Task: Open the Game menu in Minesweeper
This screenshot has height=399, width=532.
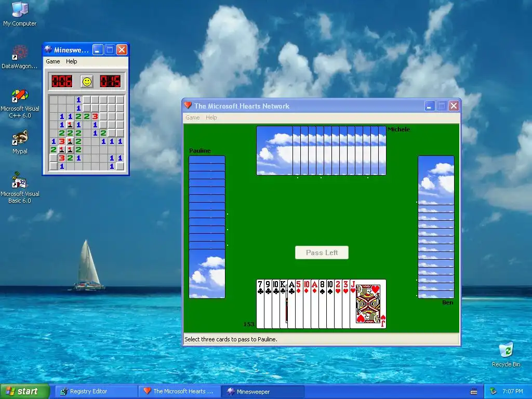Action: (x=53, y=61)
